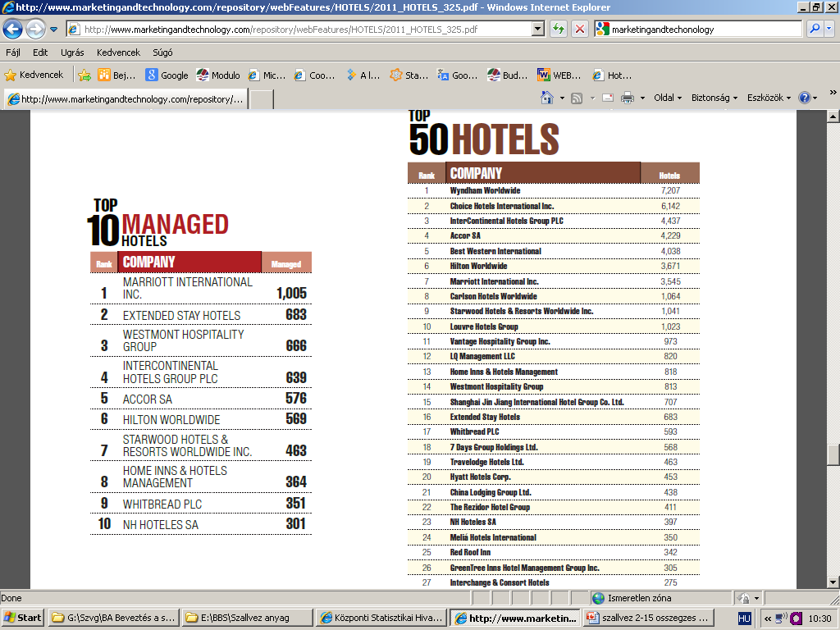Expand the address bar history dropdown
The width and height of the screenshot is (840, 630).
(x=539, y=30)
